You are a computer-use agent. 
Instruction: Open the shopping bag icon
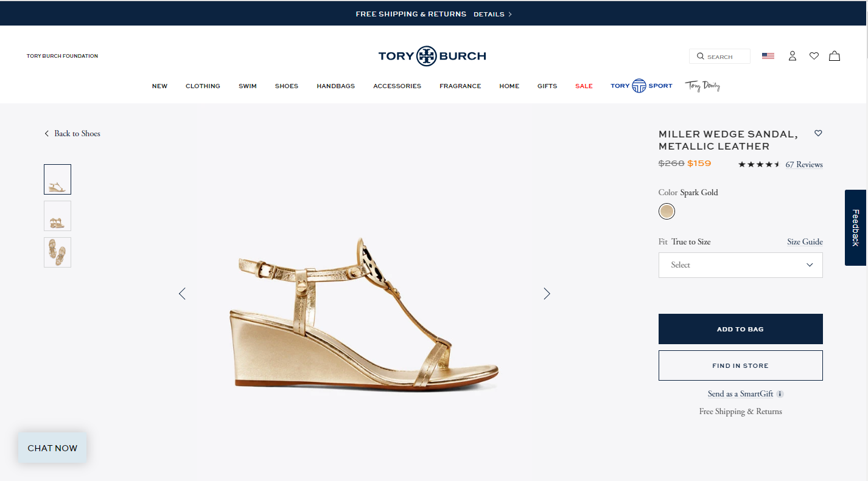[x=835, y=56]
